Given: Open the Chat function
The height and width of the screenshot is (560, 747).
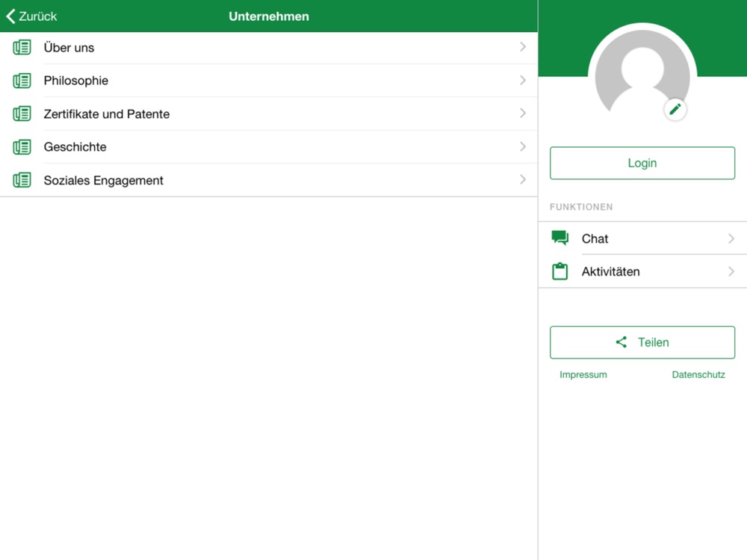Looking at the screenshot, I should click(x=642, y=238).
